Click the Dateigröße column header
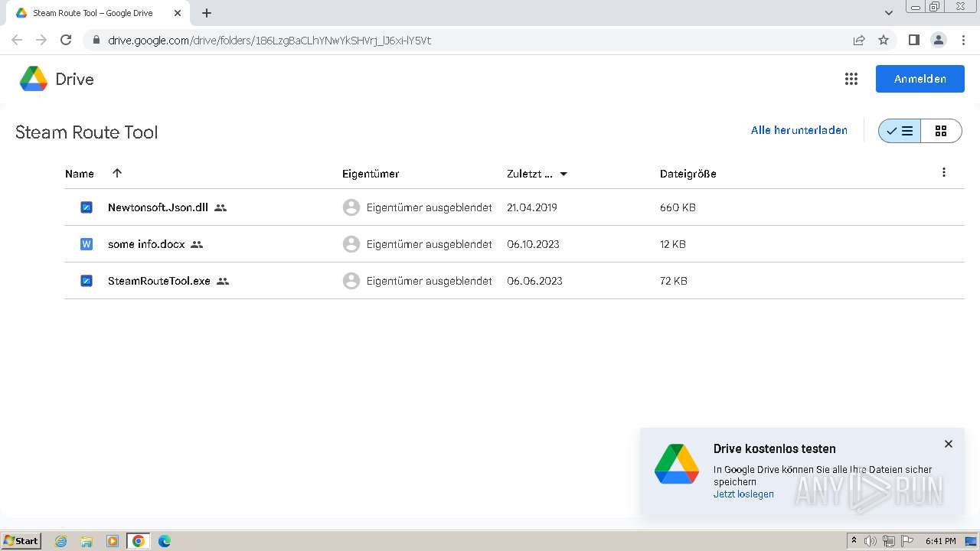This screenshot has width=980, height=551. [688, 174]
